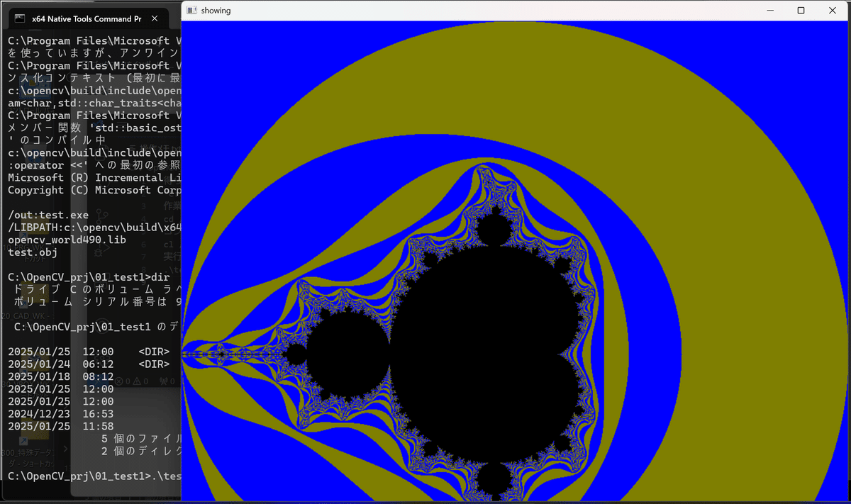Click the "test.obj" line in the terminal
Image resolution: width=851 pixels, height=504 pixels.
click(33, 252)
